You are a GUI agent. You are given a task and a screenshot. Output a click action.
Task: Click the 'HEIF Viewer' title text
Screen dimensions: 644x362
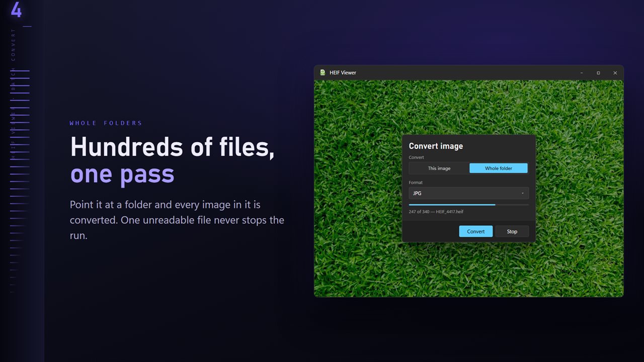pyautogui.click(x=343, y=72)
